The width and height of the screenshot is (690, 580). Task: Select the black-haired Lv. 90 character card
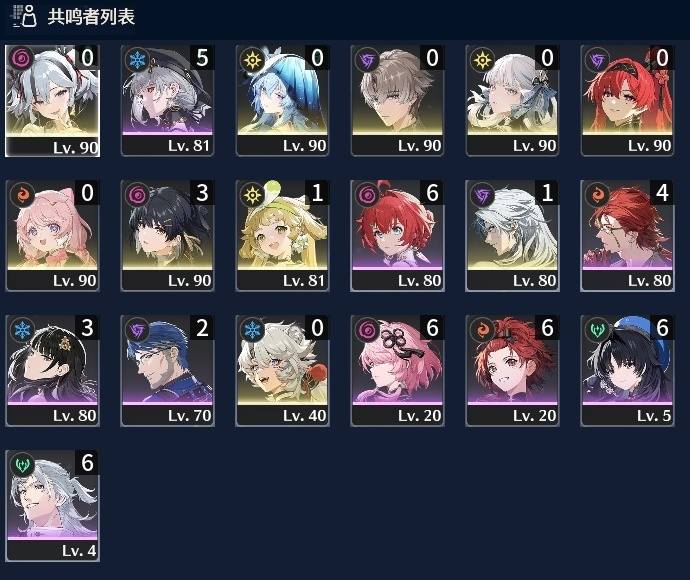click(x=167, y=235)
